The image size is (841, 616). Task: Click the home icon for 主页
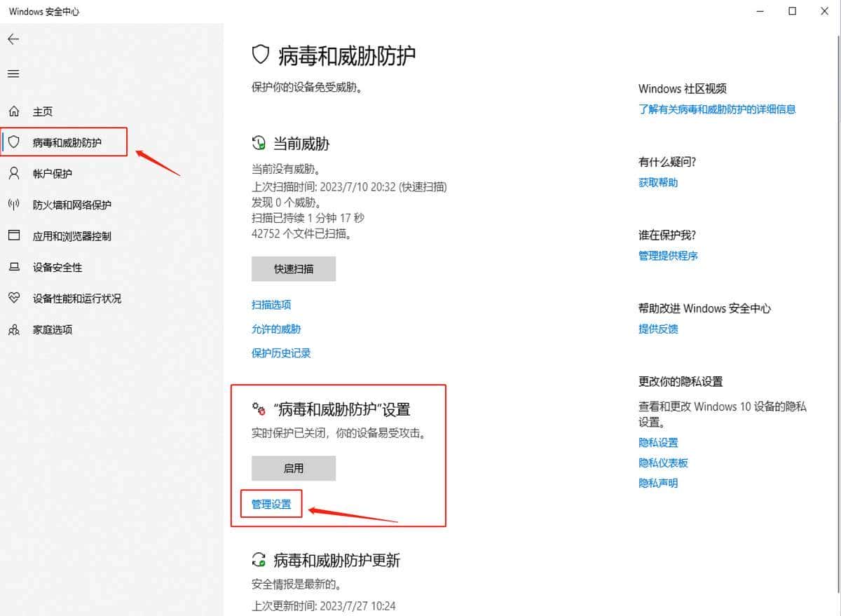(x=14, y=111)
